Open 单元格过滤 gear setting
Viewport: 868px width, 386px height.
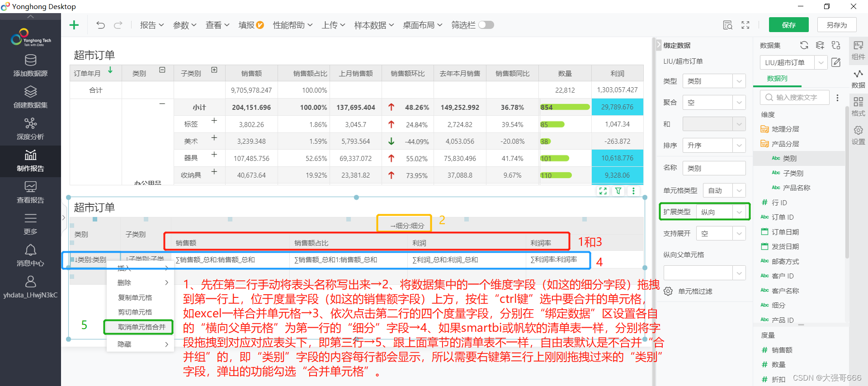tap(668, 291)
